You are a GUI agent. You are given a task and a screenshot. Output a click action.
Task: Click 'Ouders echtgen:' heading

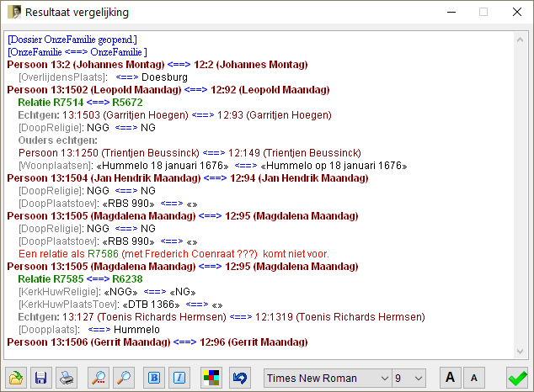(x=57, y=140)
